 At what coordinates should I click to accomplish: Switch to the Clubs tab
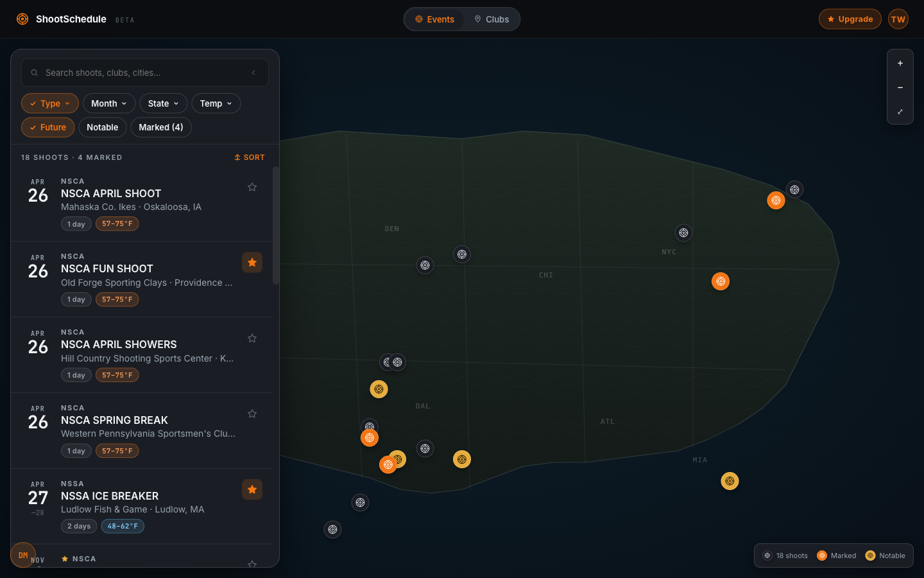pos(492,19)
